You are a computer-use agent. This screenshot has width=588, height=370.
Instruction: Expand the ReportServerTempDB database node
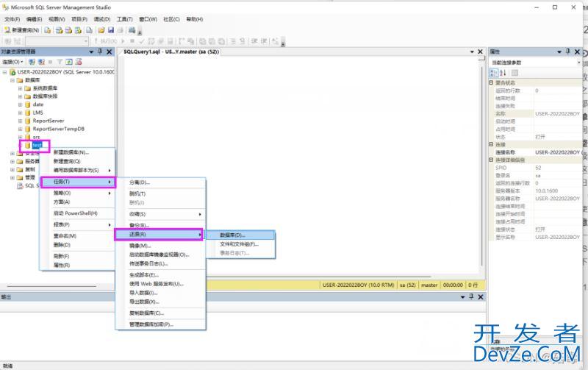(x=21, y=129)
